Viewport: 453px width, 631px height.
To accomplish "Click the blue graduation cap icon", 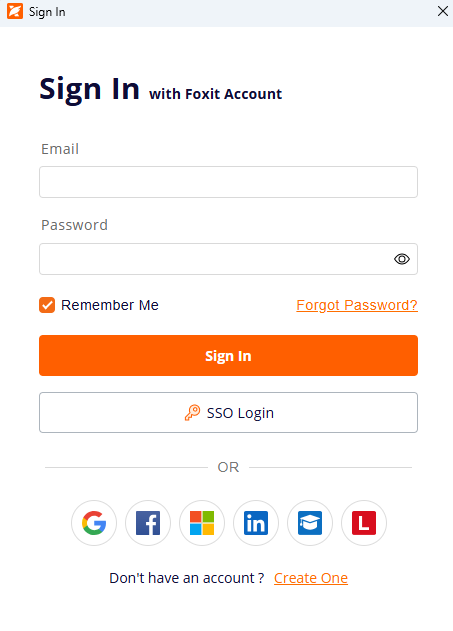I will point(310,523).
